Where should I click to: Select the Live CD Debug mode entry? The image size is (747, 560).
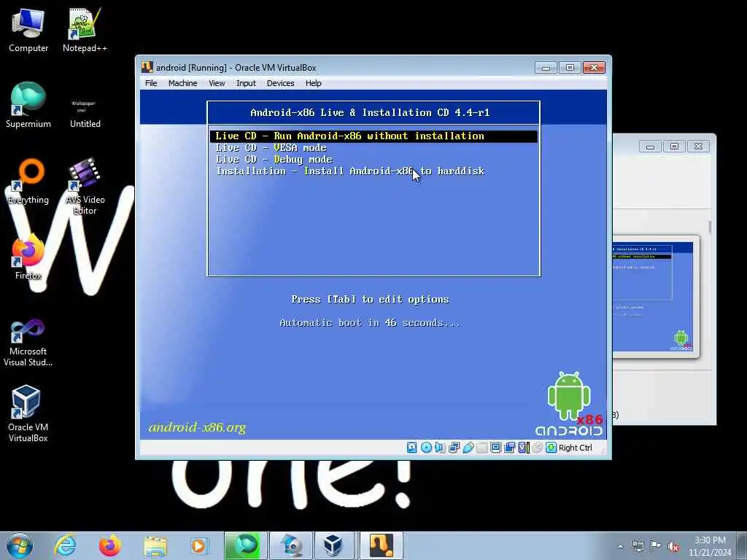click(x=274, y=160)
